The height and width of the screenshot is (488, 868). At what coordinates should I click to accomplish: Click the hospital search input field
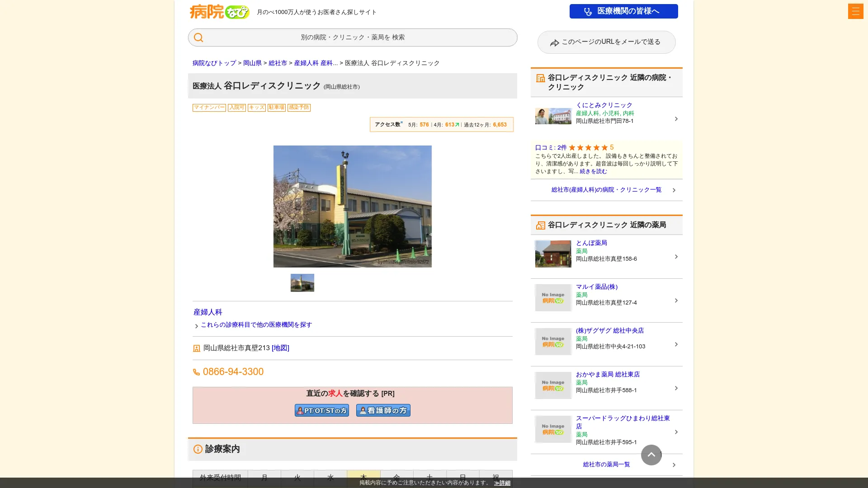point(353,38)
